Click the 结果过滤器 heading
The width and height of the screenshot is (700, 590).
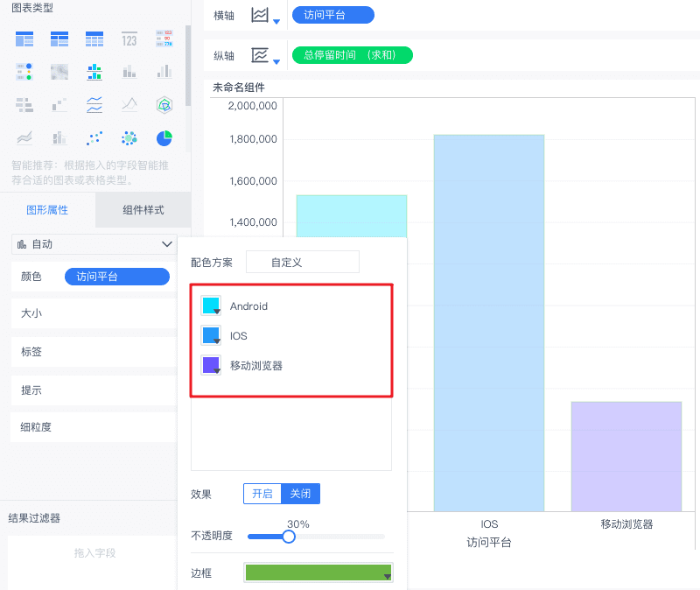click(34, 518)
